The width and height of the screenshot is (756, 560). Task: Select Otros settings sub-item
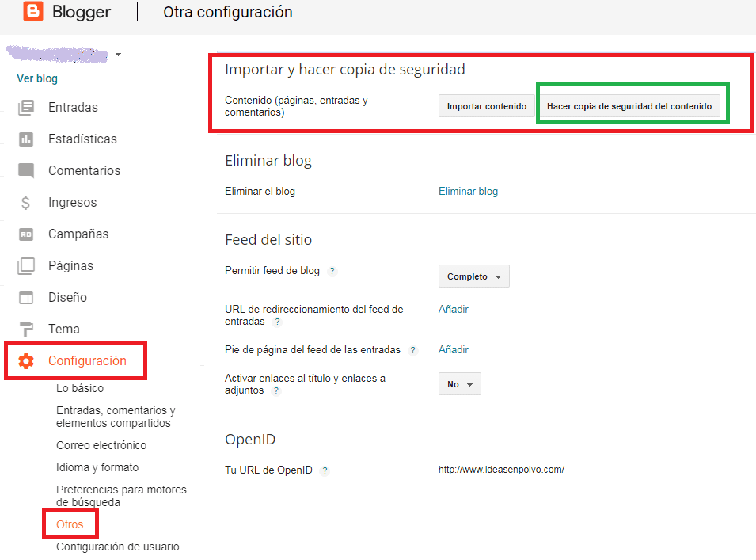70,524
